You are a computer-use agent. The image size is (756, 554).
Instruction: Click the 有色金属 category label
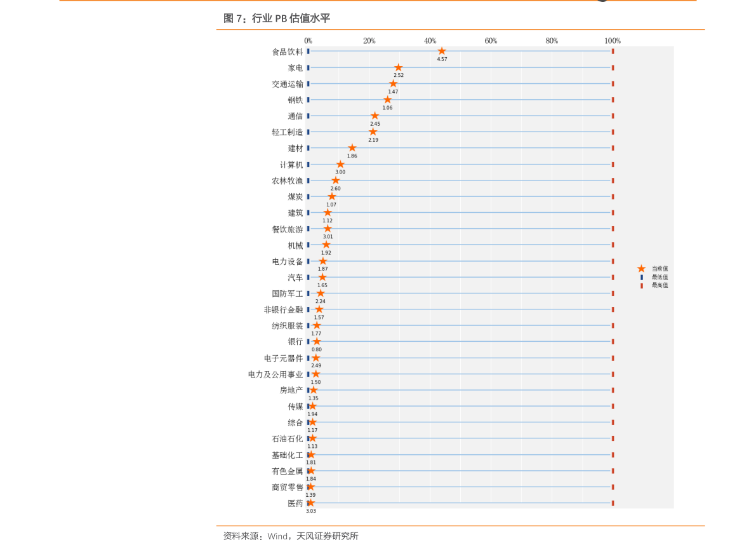point(288,471)
